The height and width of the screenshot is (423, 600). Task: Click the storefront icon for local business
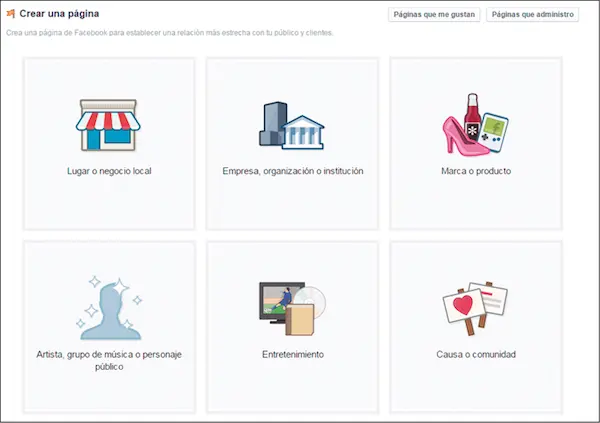click(108, 125)
